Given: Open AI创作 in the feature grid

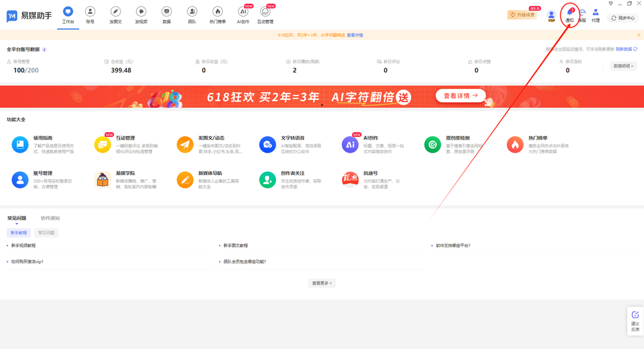Looking at the screenshot, I should pos(373,144).
